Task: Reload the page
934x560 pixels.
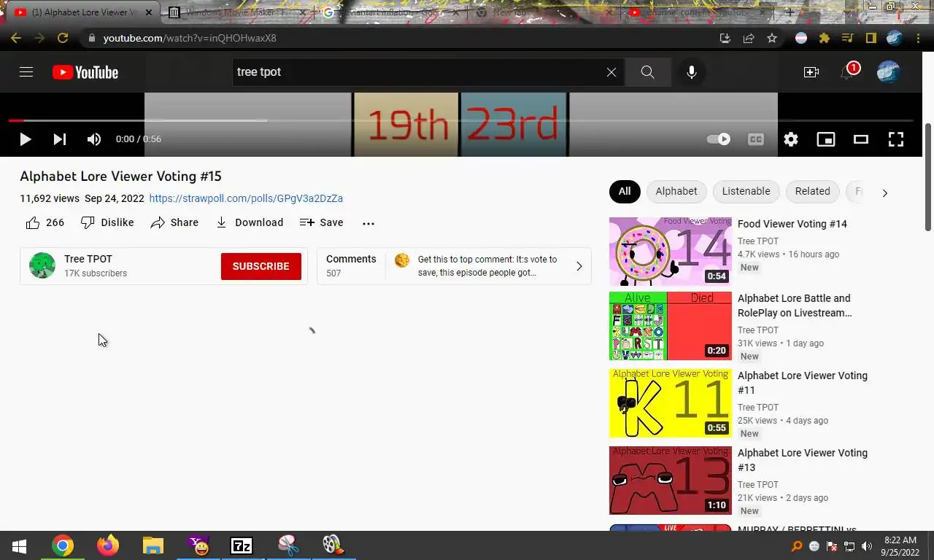Action: point(63,38)
